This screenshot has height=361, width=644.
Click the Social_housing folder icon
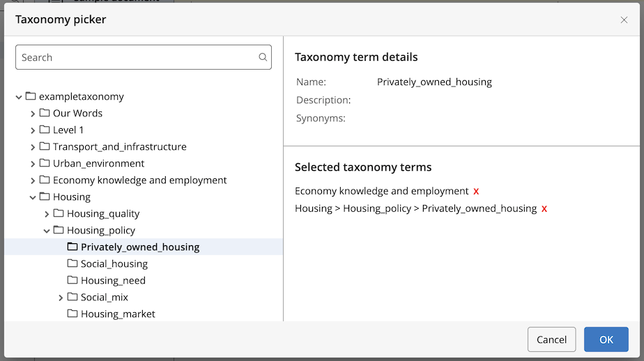(72, 263)
